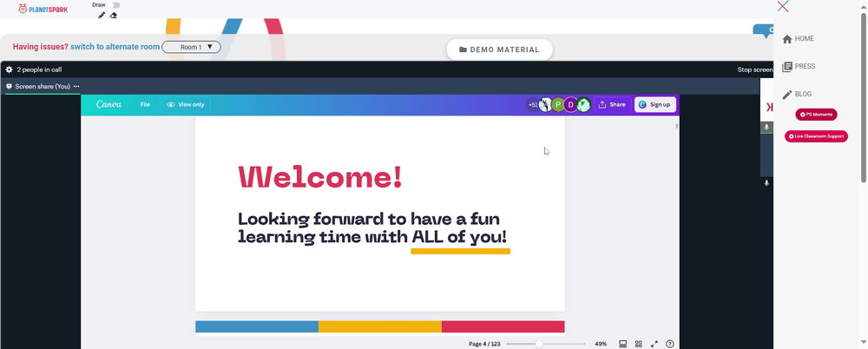This screenshot has height=349, width=868.
Task: Open call settings gear icon
Action: tap(9, 69)
